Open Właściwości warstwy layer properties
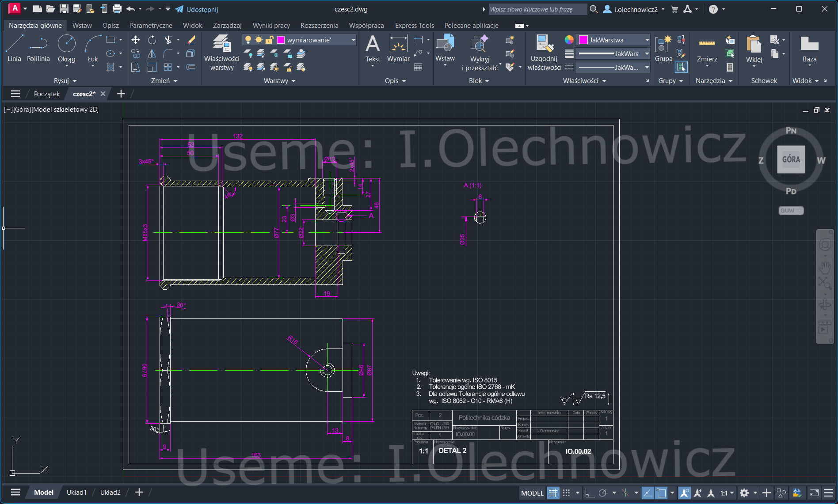The height and width of the screenshot is (504, 838). coord(221,52)
